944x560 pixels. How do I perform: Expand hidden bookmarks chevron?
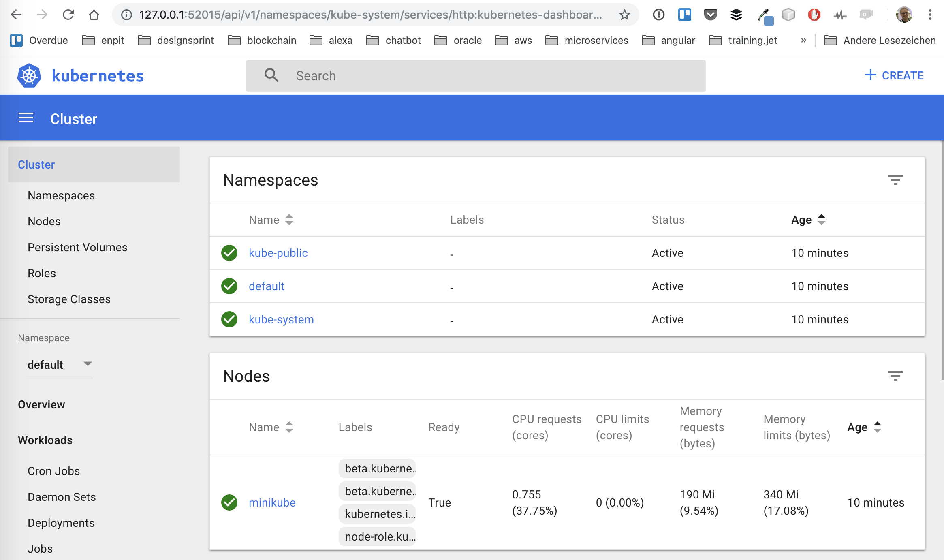point(803,41)
